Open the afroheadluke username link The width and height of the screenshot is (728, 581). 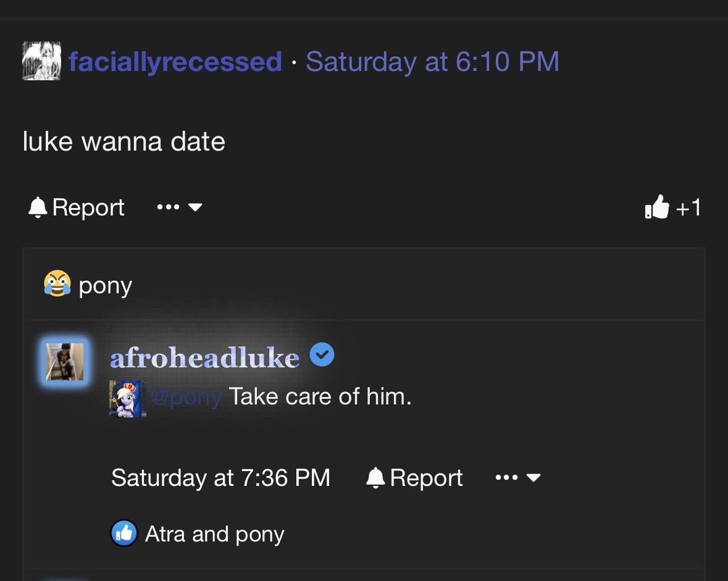coord(205,357)
